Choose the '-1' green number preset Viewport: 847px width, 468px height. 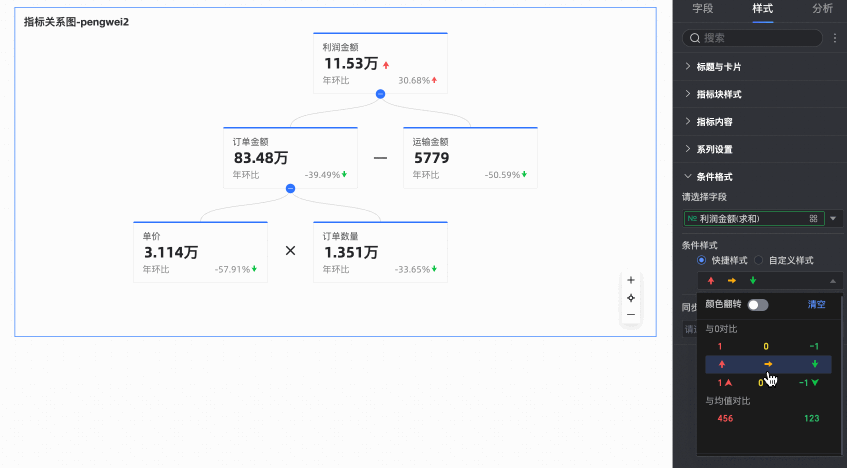pyautogui.click(x=814, y=346)
